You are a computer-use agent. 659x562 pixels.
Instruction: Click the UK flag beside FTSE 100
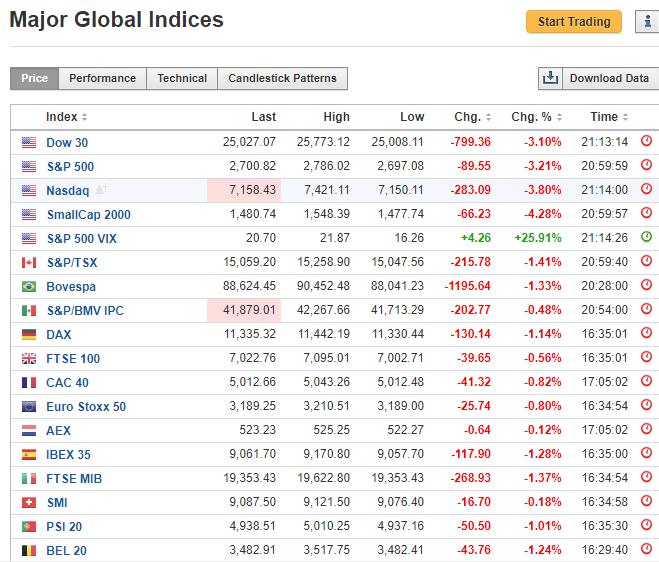pos(29,358)
